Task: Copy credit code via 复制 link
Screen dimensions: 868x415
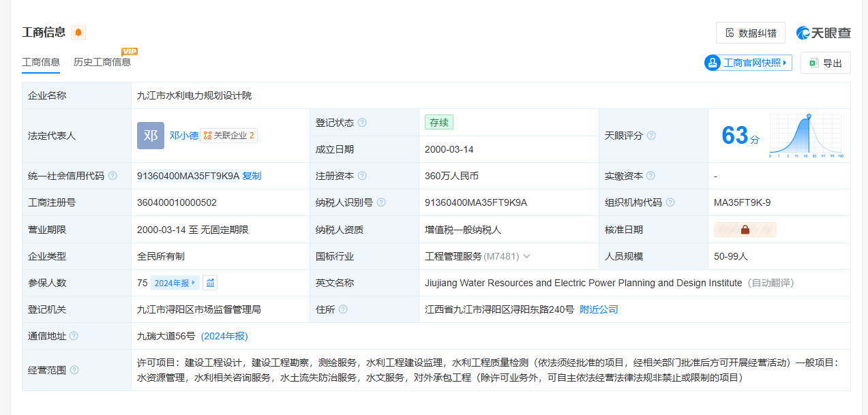Action: click(x=252, y=176)
